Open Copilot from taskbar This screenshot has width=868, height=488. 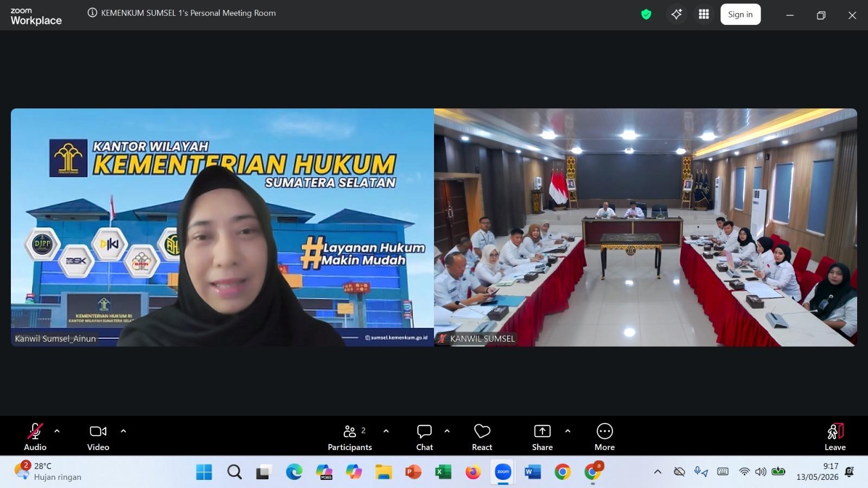pos(354,472)
